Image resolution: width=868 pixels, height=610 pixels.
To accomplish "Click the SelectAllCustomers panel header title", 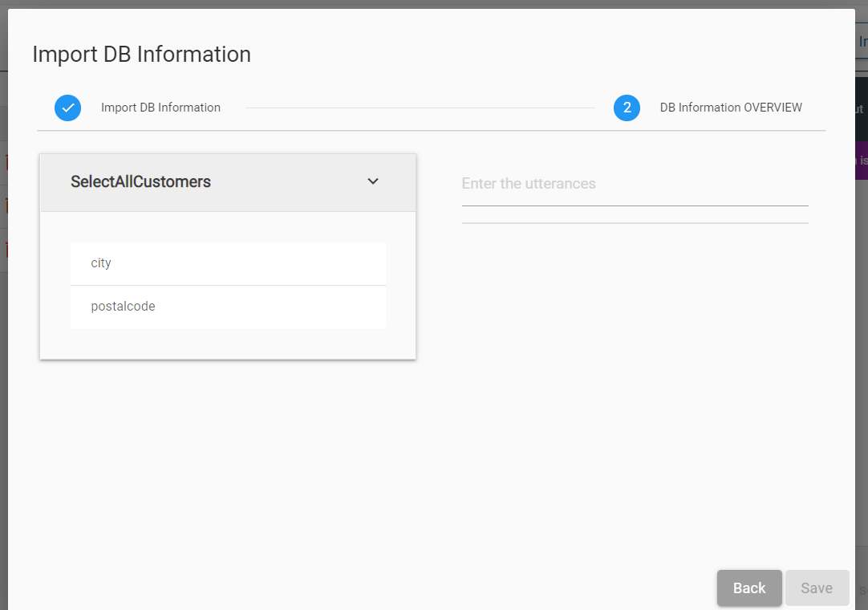I will pyautogui.click(x=140, y=182).
